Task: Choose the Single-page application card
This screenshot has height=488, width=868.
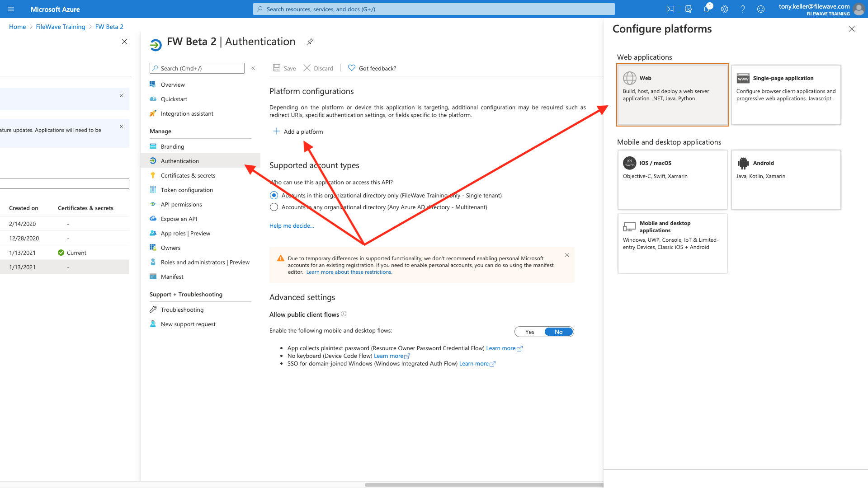Action: 786,94
